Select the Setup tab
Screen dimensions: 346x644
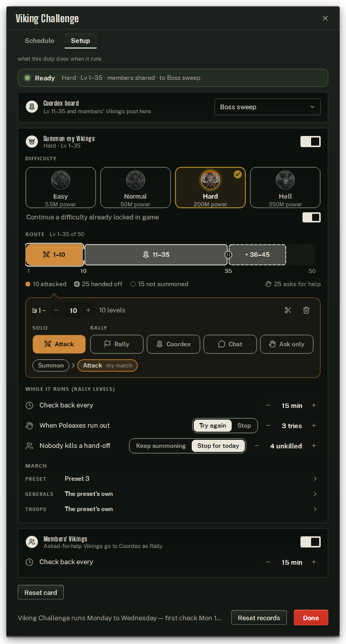80,40
